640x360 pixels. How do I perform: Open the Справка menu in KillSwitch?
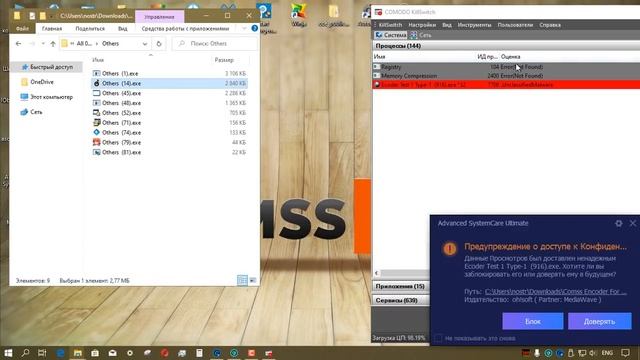(x=550, y=25)
